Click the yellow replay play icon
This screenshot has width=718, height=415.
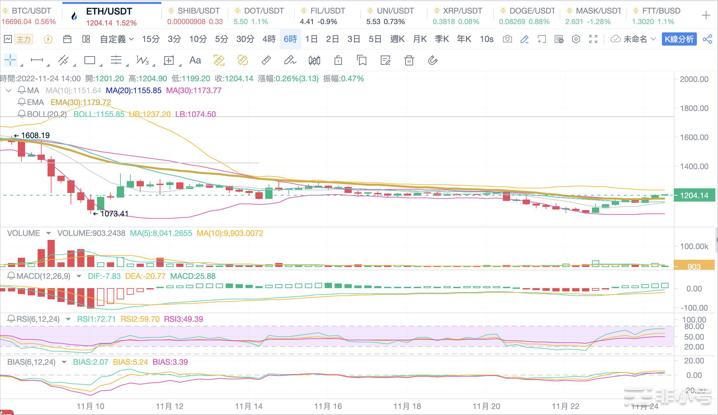48,39
